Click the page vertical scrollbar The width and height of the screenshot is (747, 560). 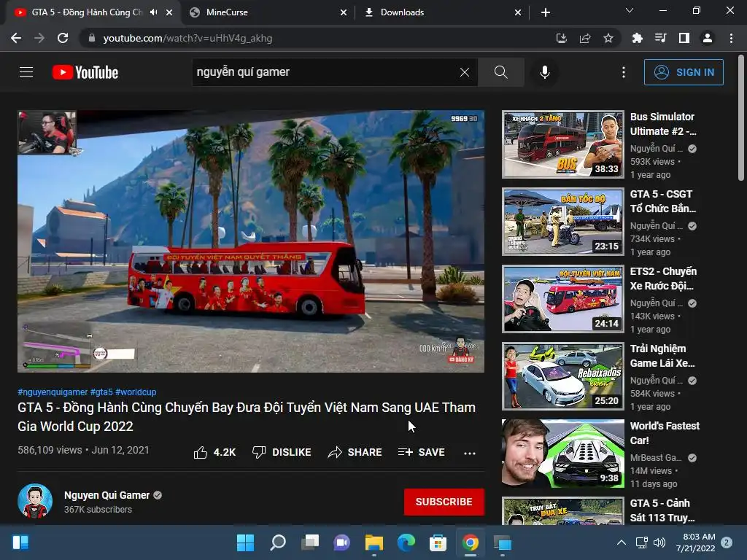[x=741, y=117]
